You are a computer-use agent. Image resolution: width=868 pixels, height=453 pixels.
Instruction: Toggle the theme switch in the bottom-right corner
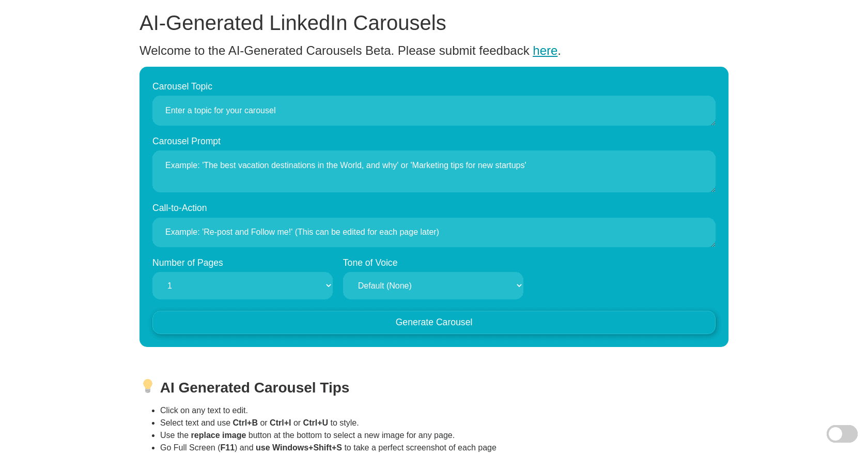coord(842,434)
